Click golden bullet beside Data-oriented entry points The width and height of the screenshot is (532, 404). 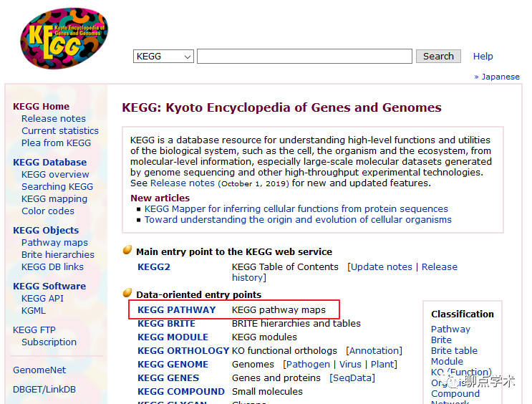127,293
